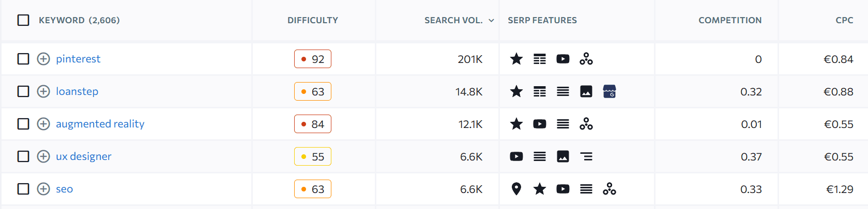This screenshot has width=868, height=209.
Task: Tick the select-all checkbox beside KEYWORD header
Action: [23, 20]
